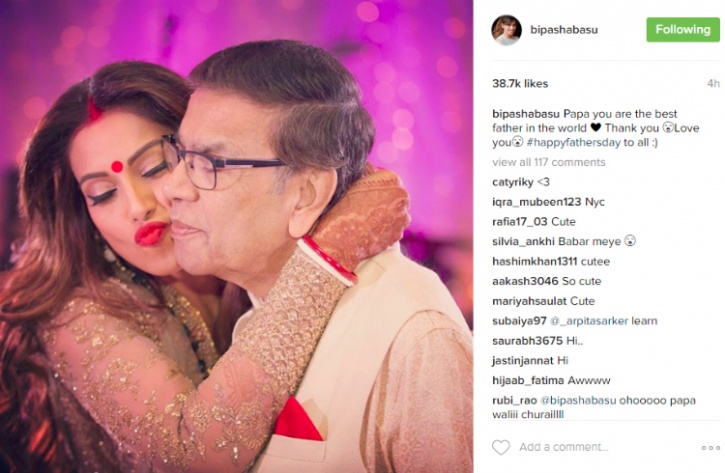725x473 pixels.
Task: Click the heart like icon
Action: pyautogui.click(x=501, y=447)
